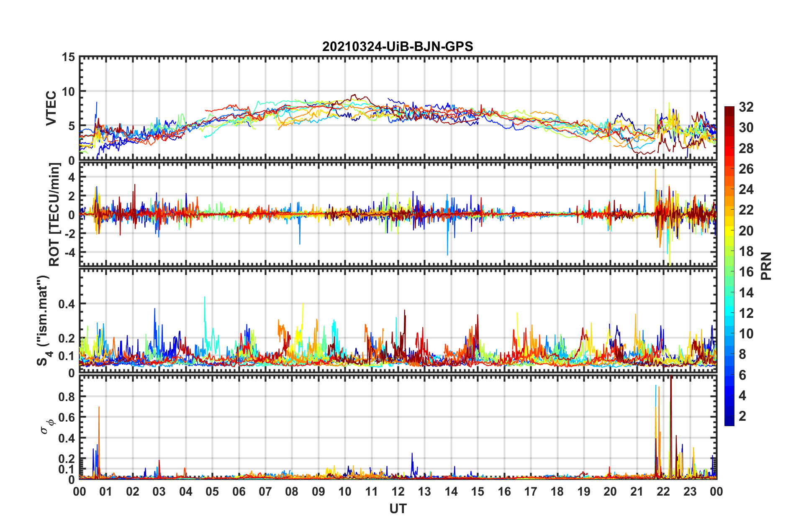The width and height of the screenshot is (796, 532).
Task: Select x-axis hour tick 09
Action: 318,492
